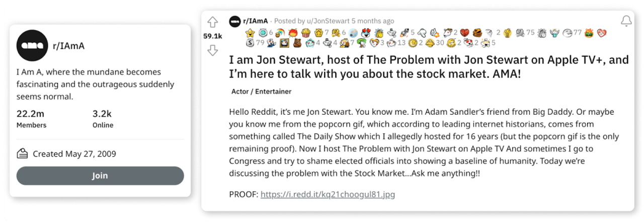The width and height of the screenshot is (644, 222).
Task: Click the 22.2m Members count
Action: [31, 119]
